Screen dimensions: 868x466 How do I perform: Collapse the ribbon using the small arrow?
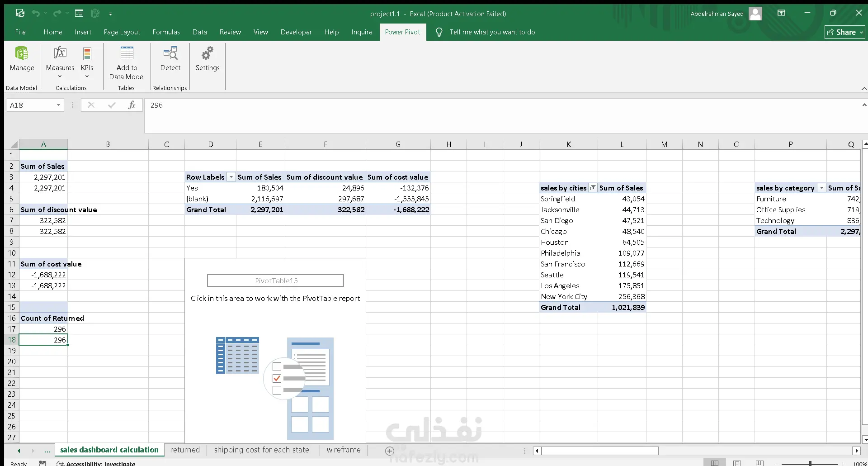click(864, 89)
